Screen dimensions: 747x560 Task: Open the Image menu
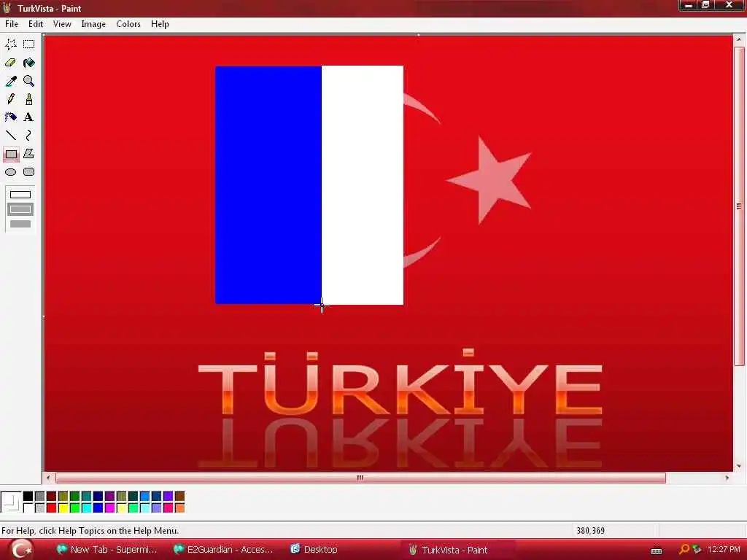click(x=93, y=24)
